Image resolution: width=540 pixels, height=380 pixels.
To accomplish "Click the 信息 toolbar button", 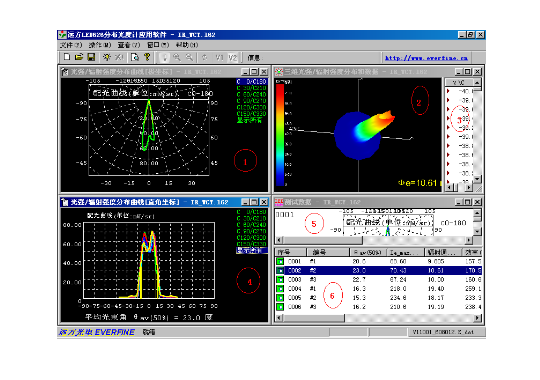I will click(253, 58).
